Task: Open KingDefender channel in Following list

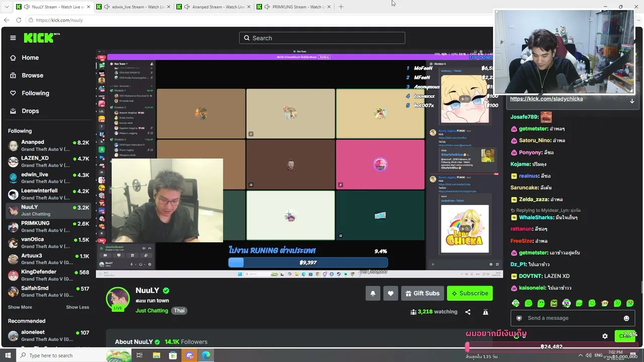Action: (49, 275)
